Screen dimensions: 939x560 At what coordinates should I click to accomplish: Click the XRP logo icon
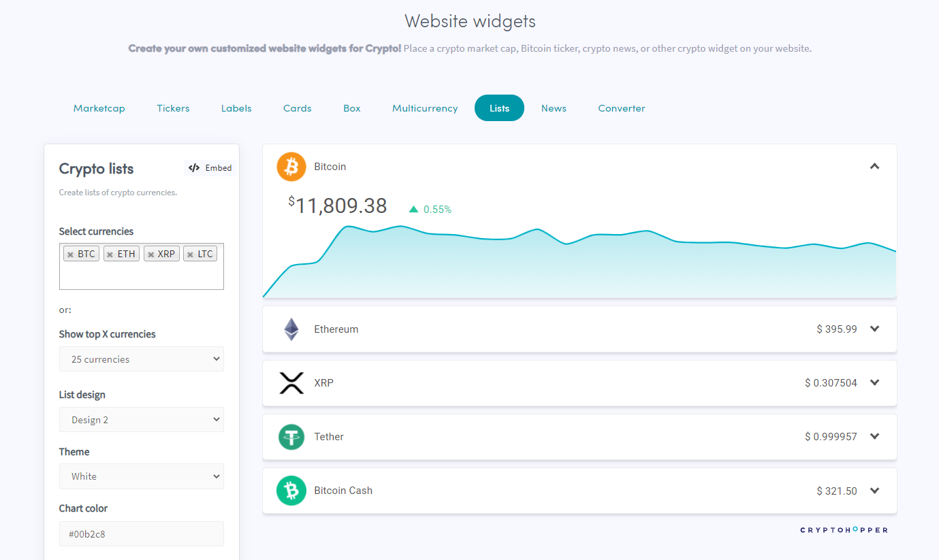tap(291, 383)
